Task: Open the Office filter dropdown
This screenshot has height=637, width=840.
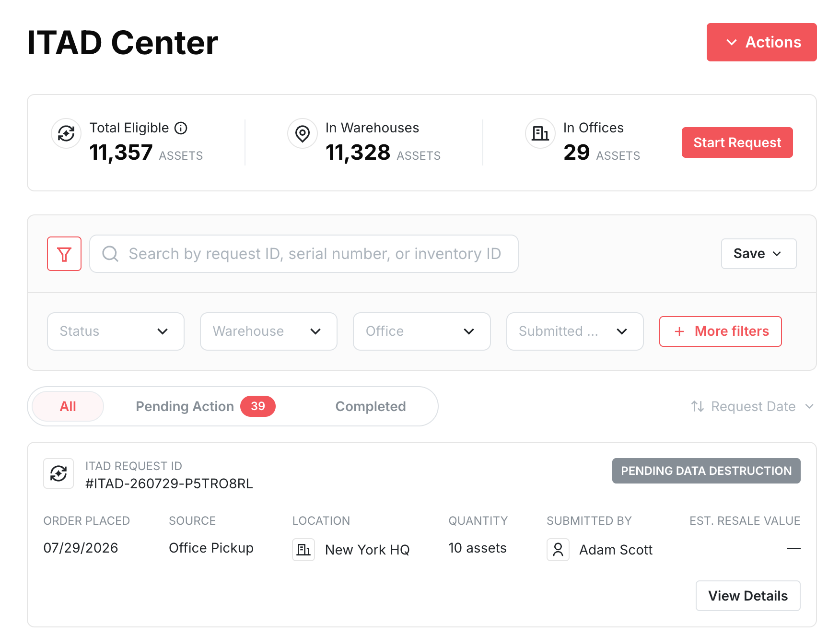Action: coord(422,331)
